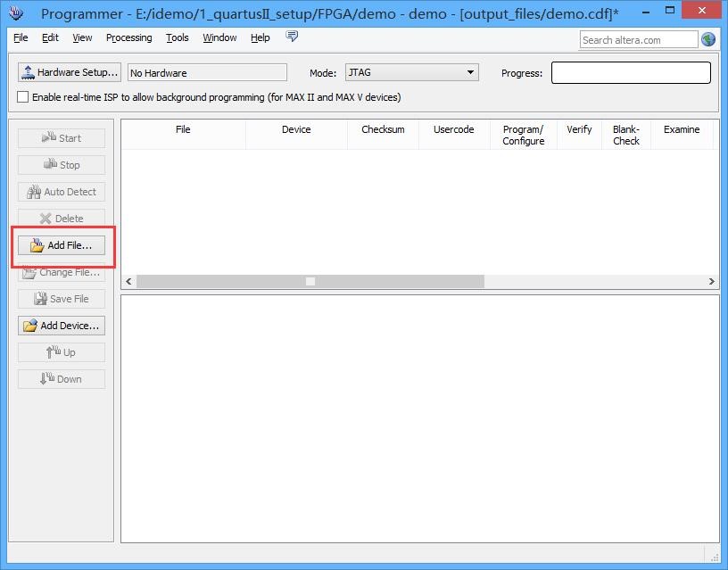
Task: Click the Save File button
Action: click(62, 299)
